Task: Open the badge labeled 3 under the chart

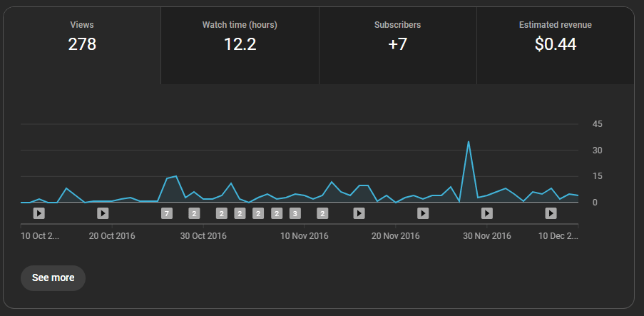Action: [x=295, y=213]
